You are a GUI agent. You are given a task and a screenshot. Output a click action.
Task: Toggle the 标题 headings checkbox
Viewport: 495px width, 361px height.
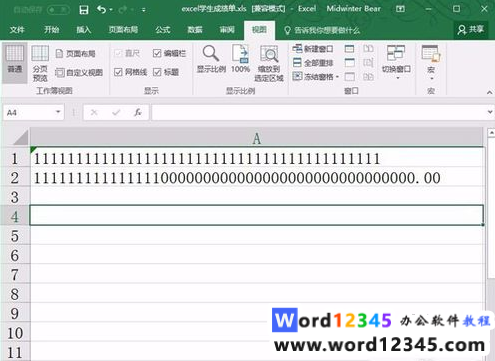point(166,72)
